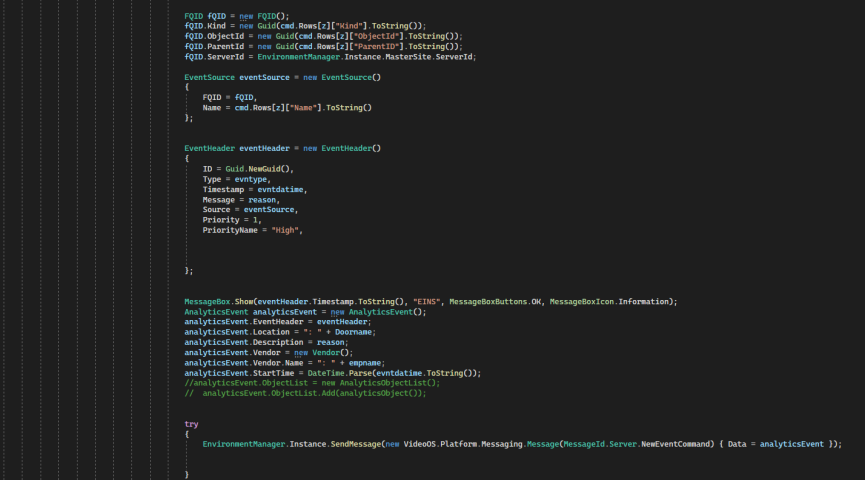
Task: Click the new Vendor() constructor call
Action: tap(324, 352)
